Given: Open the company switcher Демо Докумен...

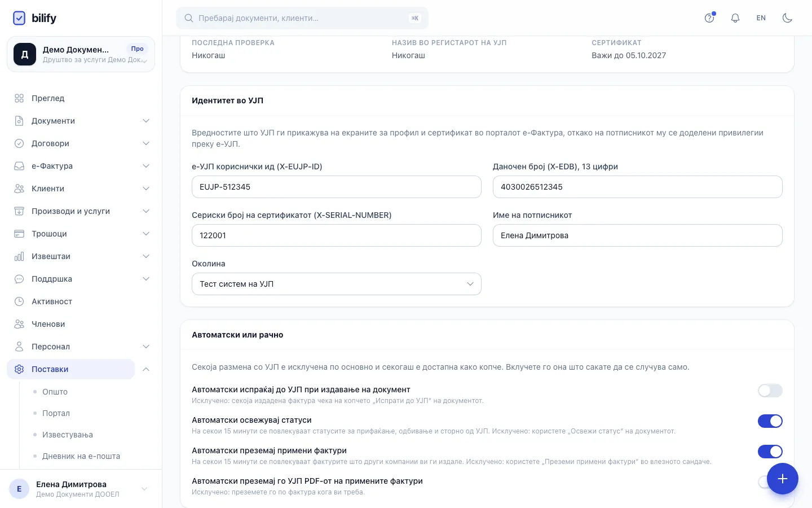Looking at the screenshot, I should [81, 54].
